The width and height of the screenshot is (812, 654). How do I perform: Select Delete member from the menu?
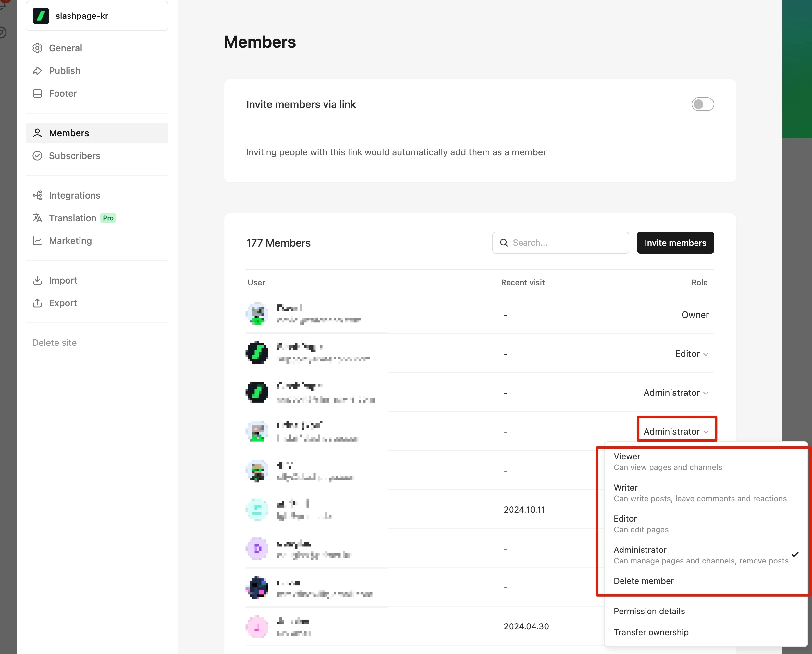(x=644, y=581)
